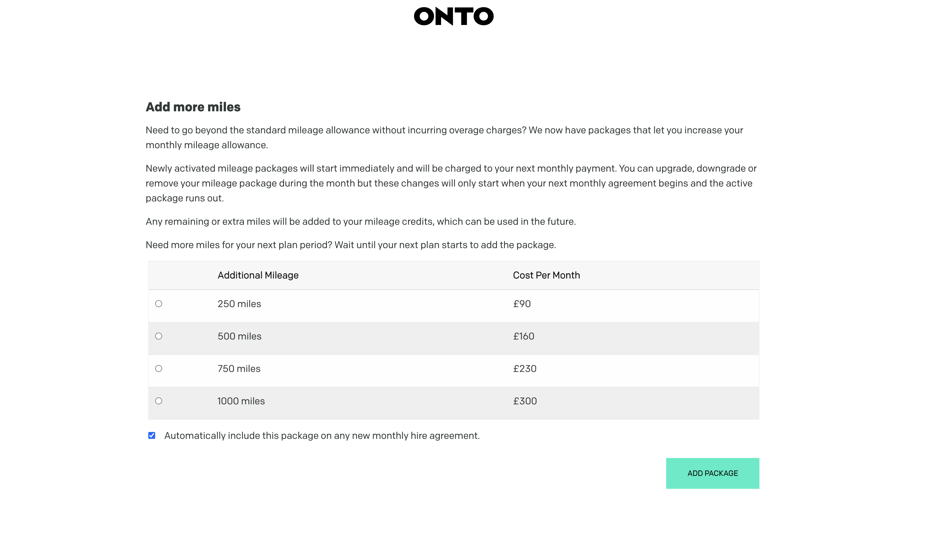Click the Additional Mileage column header

[258, 275]
